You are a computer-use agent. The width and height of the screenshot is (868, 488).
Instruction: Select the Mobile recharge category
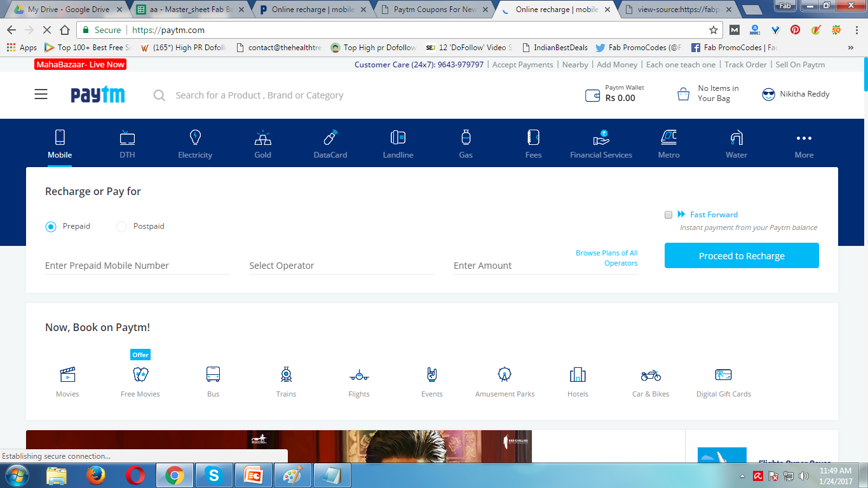point(60,144)
